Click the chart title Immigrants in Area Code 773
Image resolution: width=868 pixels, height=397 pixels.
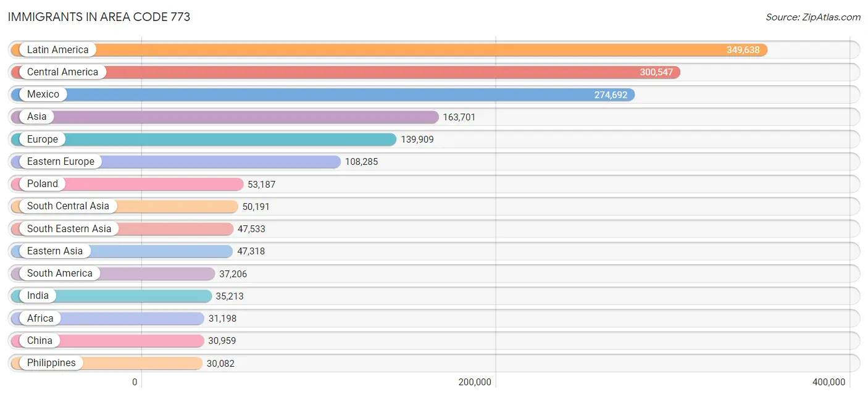[x=99, y=17]
